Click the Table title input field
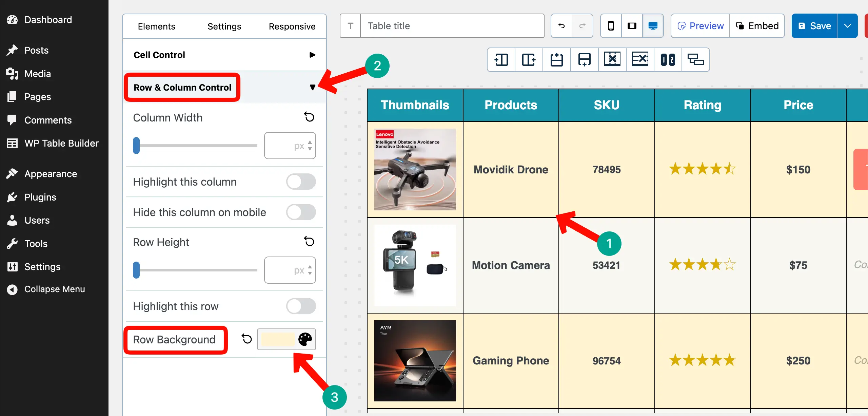The width and height of the screenshot is (868, 416). coord(452,26)
